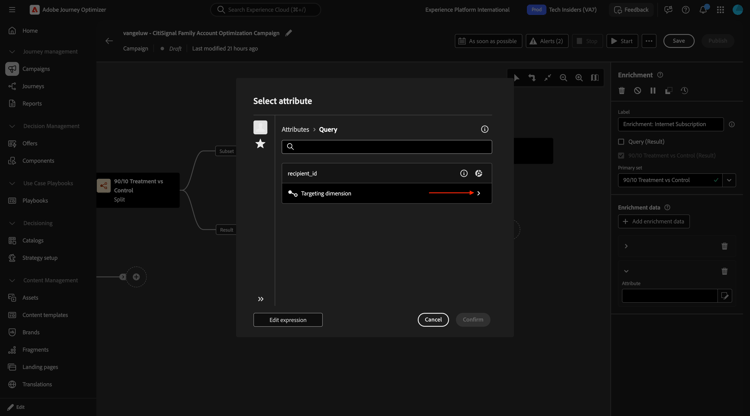Go to Home in sidebar

tap(30, 31)
